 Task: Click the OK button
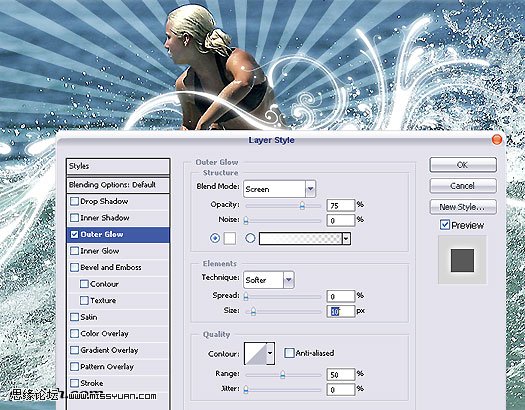click(463, 165)
